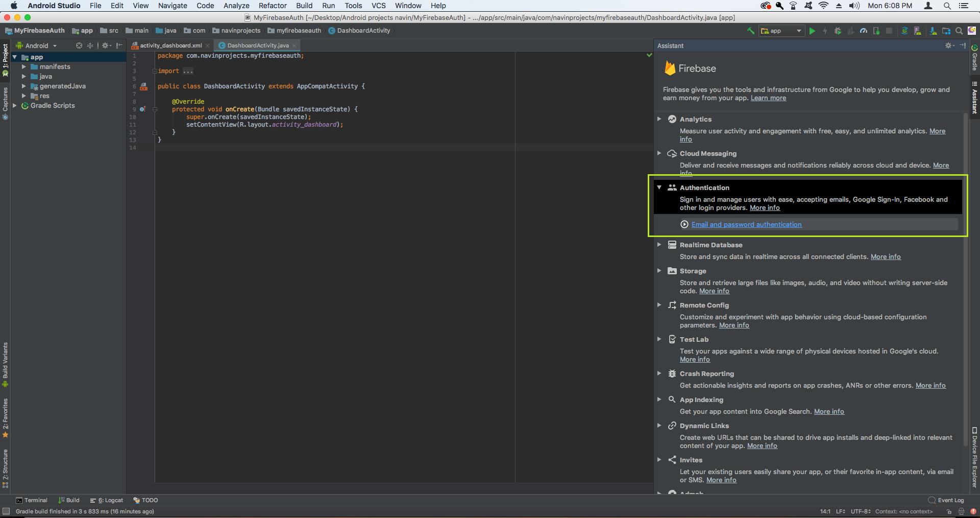Start debugging with the Debug app bug icon

[x=838, y=31]
